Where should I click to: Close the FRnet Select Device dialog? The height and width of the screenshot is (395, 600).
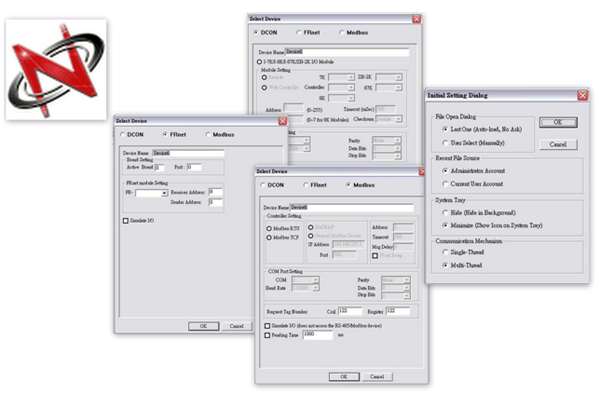tap(282, 121)
